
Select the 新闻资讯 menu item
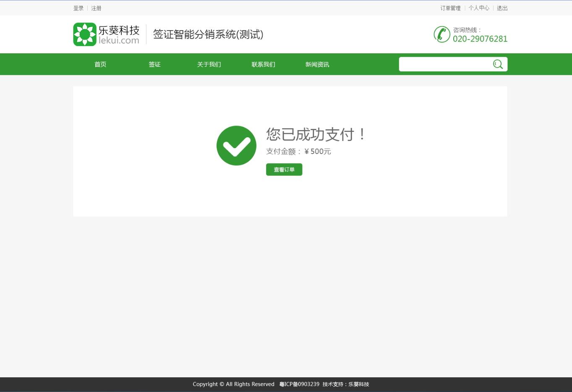click(317, 64)
